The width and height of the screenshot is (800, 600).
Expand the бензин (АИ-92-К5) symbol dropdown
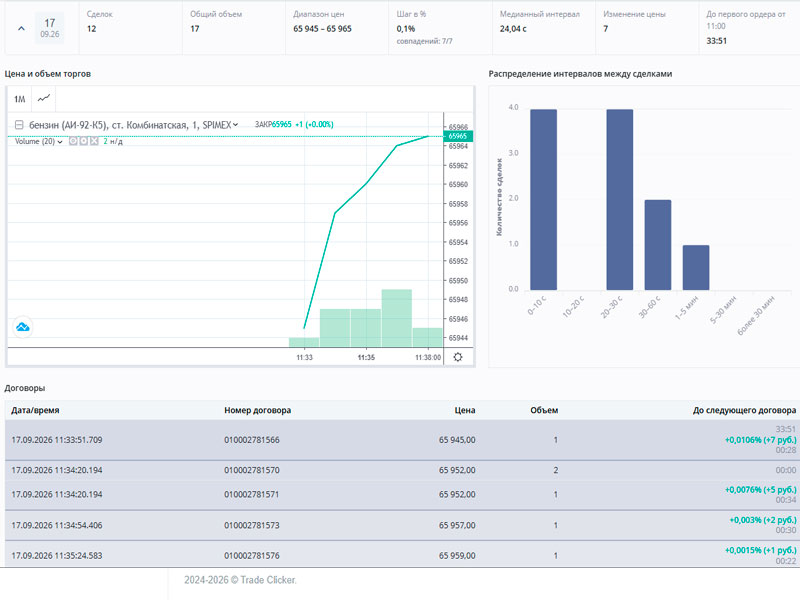[x=235, y=124]
